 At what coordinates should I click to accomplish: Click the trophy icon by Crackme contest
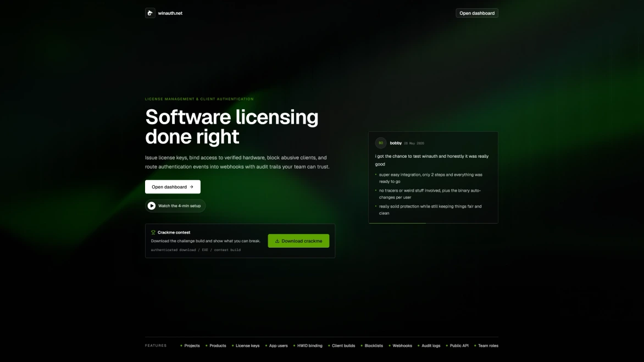(x=153, y=232)
